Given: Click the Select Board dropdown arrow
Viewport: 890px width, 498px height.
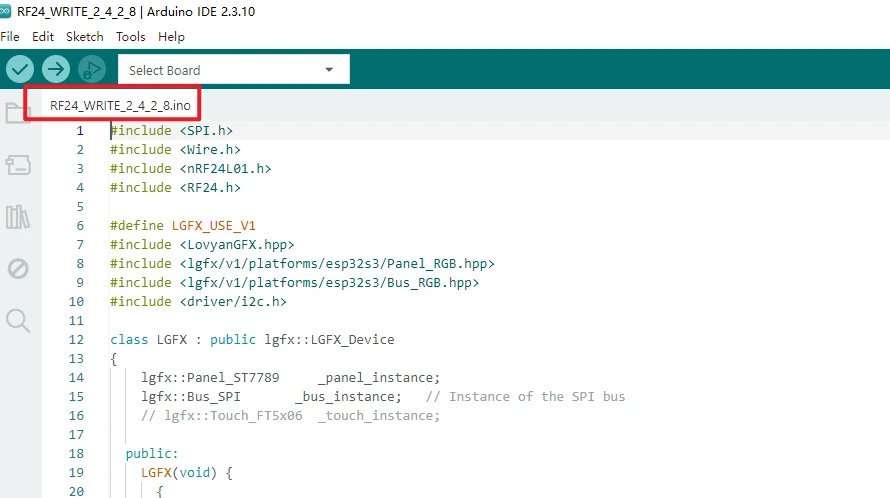Looking at the screenshot, I should (x=329, y=70).
